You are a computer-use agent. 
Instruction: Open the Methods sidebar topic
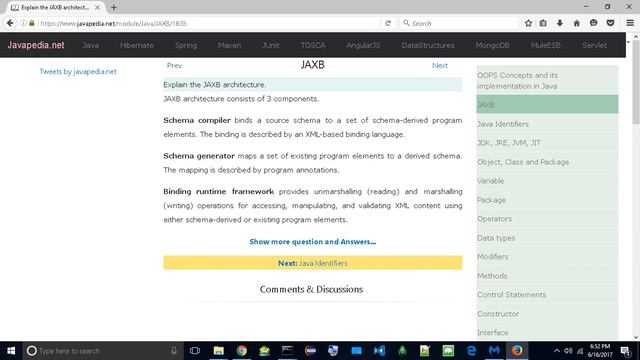[547, 276]
